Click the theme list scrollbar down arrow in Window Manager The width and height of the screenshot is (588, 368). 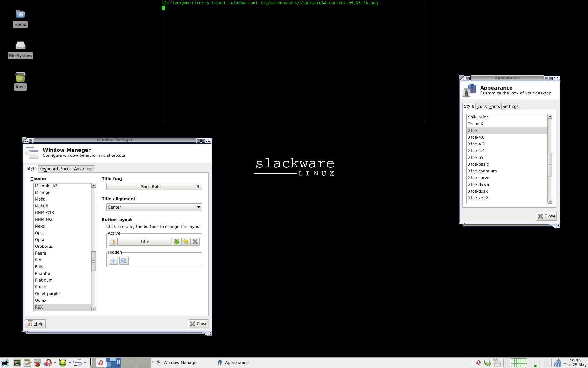94,309
